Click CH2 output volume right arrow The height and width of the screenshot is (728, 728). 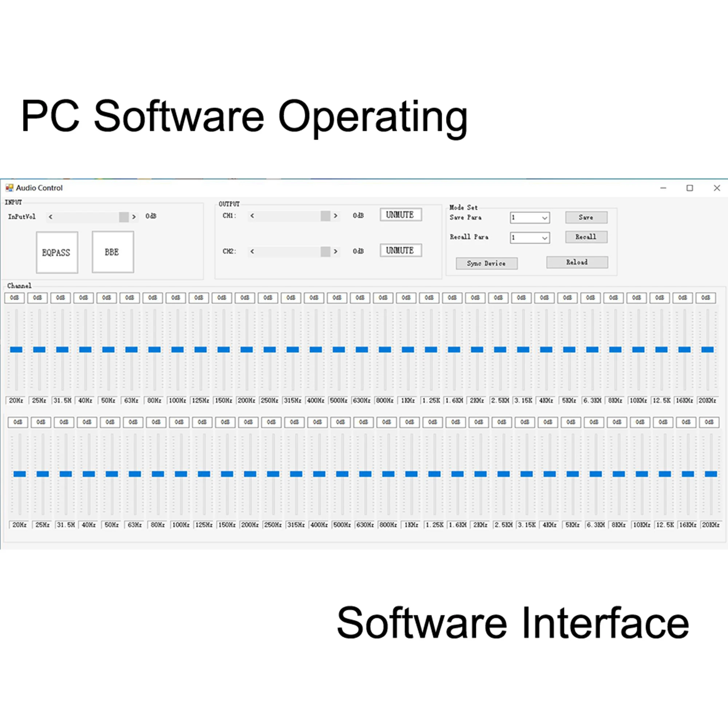(x=335, y=251)
